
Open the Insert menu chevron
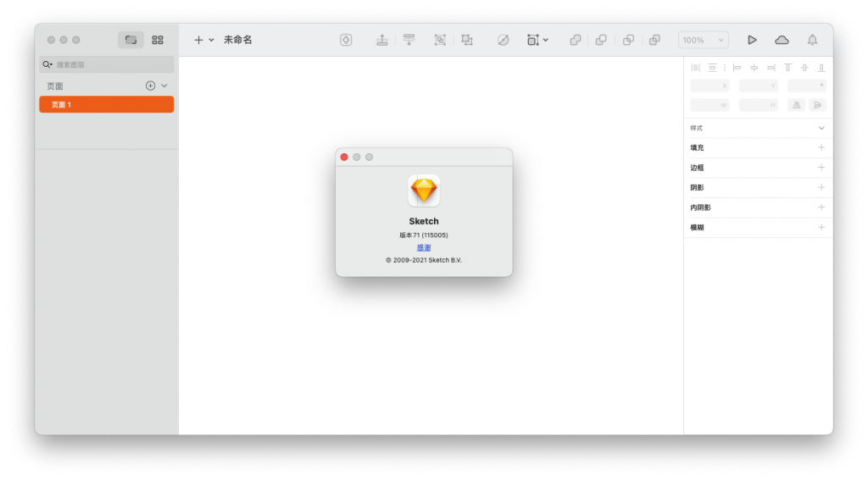(211, 41)
